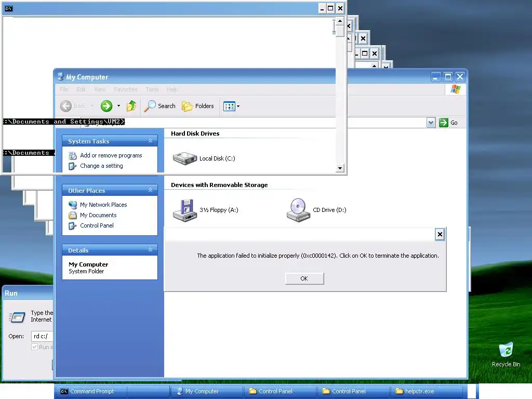
Task: Switch to helpctr.exe taskbar button
Action: pos(426,391)
